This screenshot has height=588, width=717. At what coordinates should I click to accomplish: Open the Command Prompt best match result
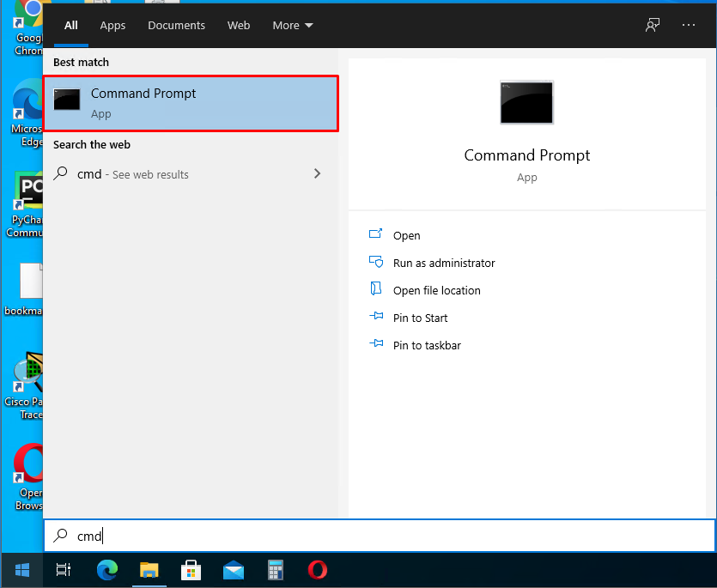point(191,104)
